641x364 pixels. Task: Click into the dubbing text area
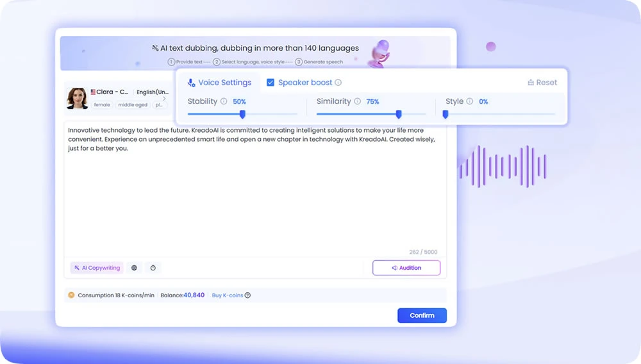255,188
